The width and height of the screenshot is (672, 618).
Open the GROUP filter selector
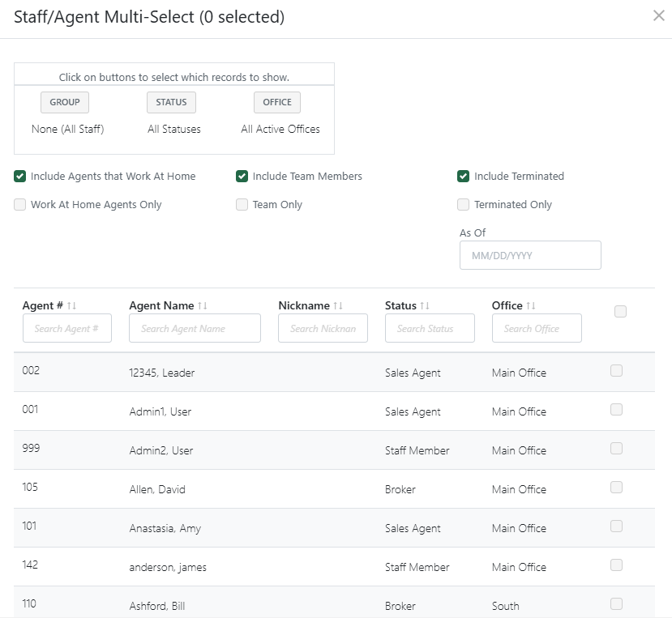click(64, 102)
